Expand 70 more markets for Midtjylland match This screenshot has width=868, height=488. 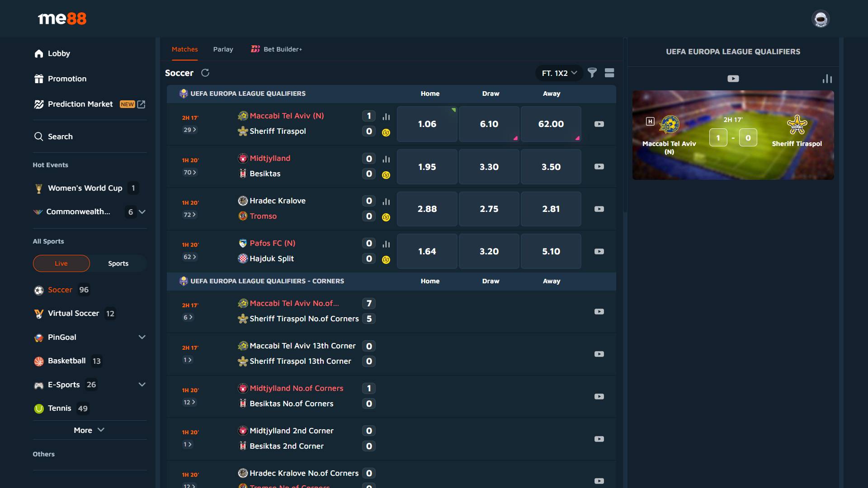point(190,172)
